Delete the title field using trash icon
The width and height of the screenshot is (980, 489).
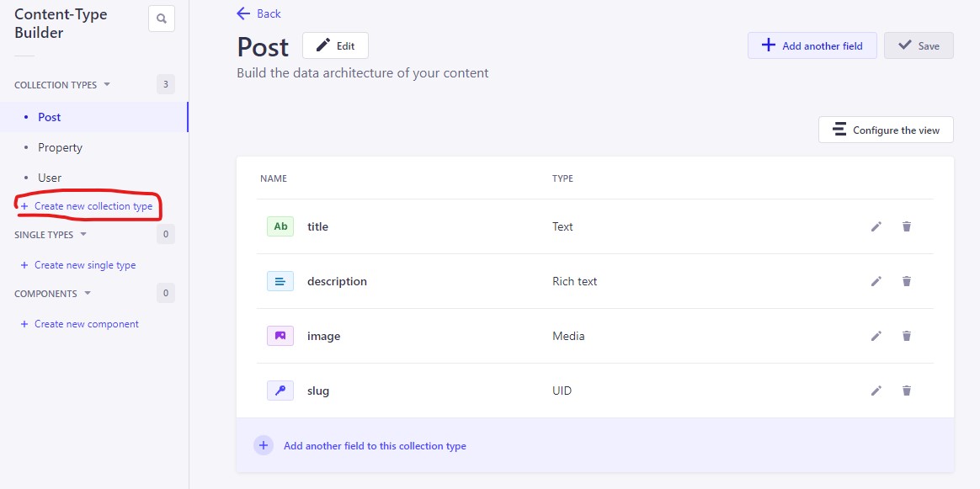[x=907, y=226]
